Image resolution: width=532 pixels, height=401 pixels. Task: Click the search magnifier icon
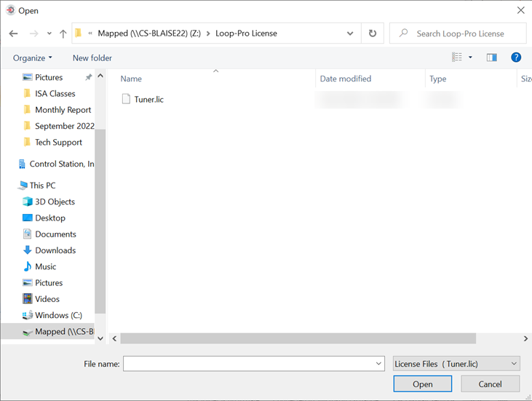click(403, 33)
